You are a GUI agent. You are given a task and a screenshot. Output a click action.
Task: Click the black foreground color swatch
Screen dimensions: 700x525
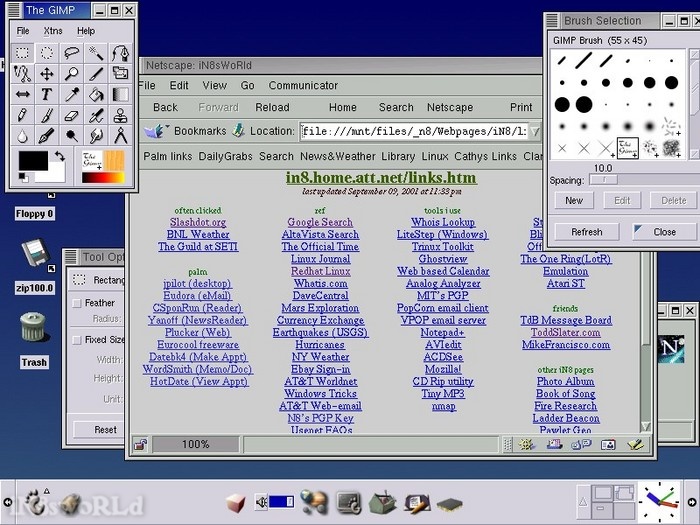tap(33, 160)
